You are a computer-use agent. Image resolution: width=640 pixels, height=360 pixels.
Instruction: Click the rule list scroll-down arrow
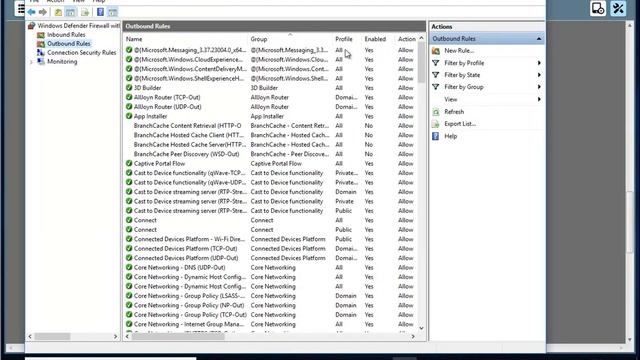pos(421,328)
